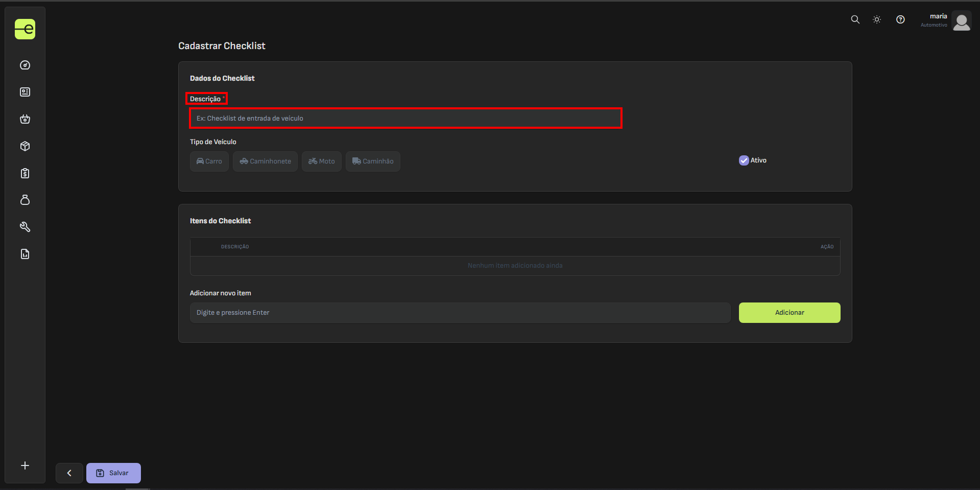
Task: Open the maria user avatar
Action: coord(962,21)
